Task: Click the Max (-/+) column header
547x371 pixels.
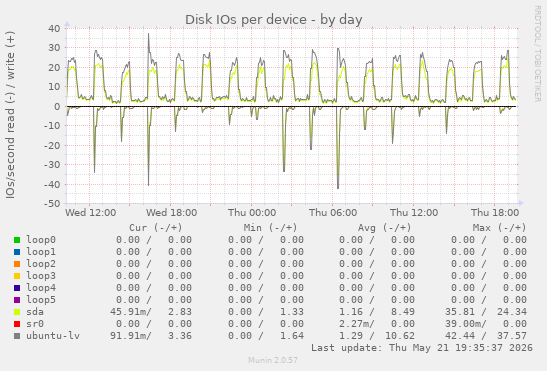Action: point(499,228)
